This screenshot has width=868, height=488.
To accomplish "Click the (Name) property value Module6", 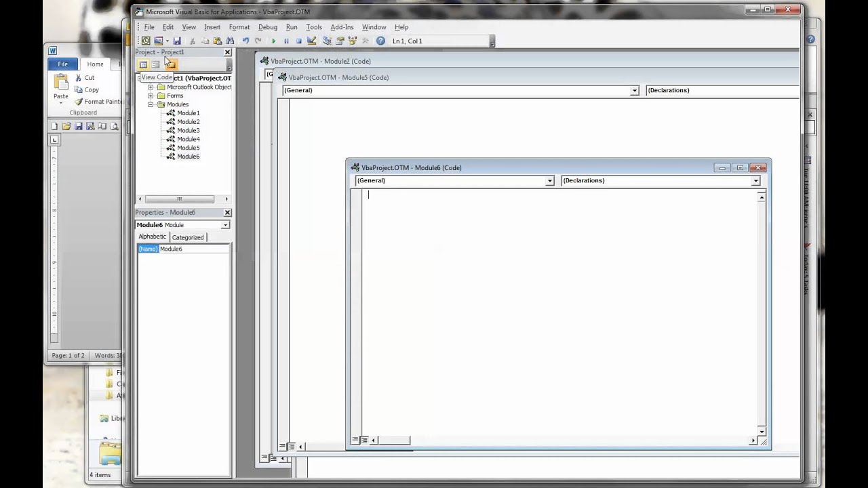I will pos(194,249).
